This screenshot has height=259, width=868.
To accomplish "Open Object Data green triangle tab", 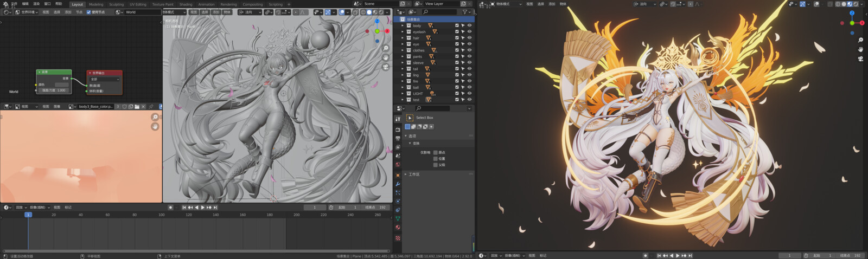I will [x=398, y=218].
